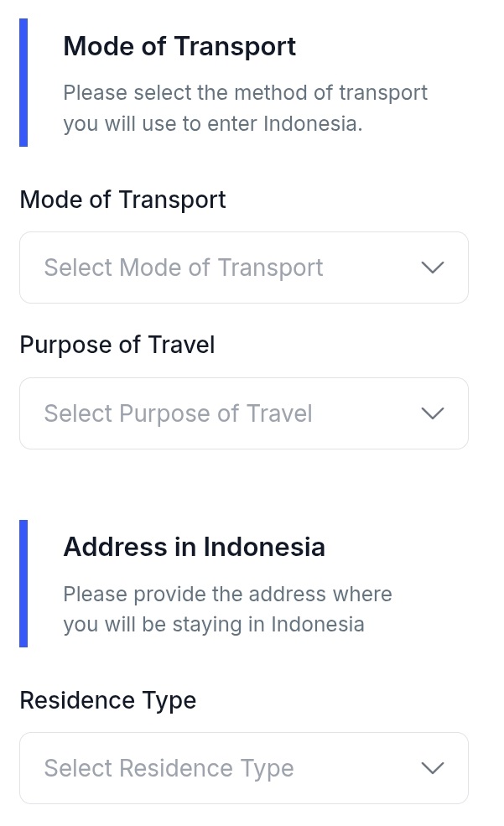Click blue accent bar beside Mode of Transport heading
Screen dimensions: 504x826
(x=23, y=82)
